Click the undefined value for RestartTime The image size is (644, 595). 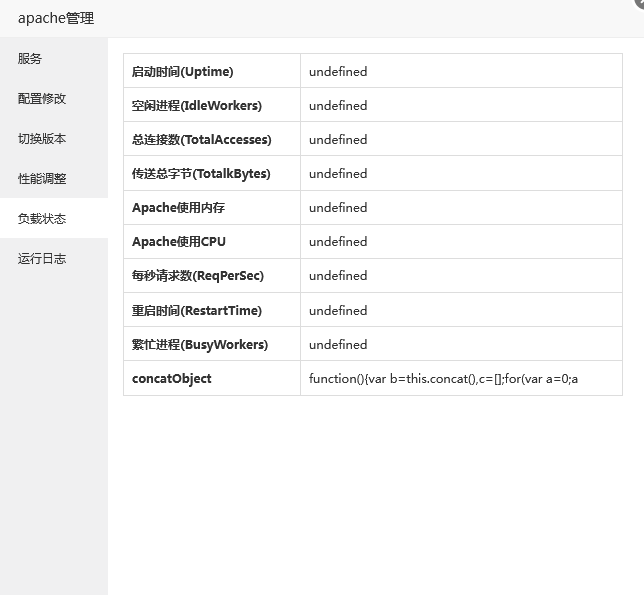338,310
